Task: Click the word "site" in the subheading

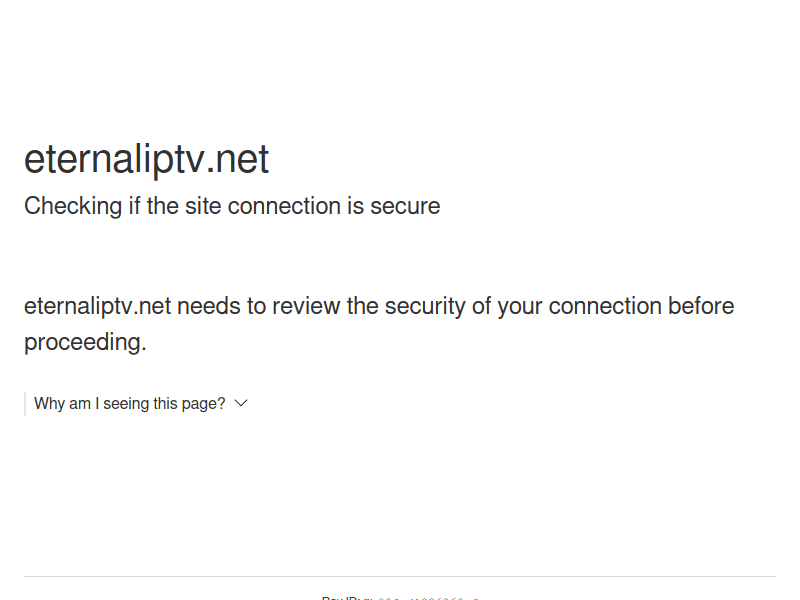Action: coord(203,207)
